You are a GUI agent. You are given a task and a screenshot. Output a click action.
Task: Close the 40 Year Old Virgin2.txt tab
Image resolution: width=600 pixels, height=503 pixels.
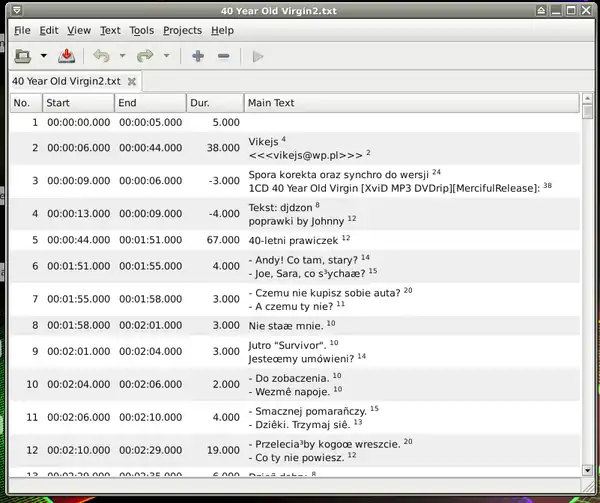click(132, 81)
